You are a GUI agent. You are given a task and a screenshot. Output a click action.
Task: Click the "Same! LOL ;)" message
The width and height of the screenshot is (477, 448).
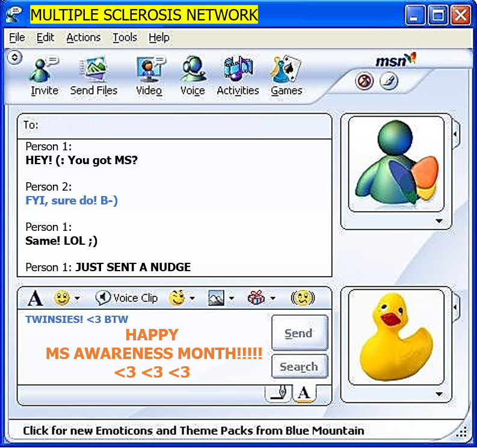tap(61, 241)
